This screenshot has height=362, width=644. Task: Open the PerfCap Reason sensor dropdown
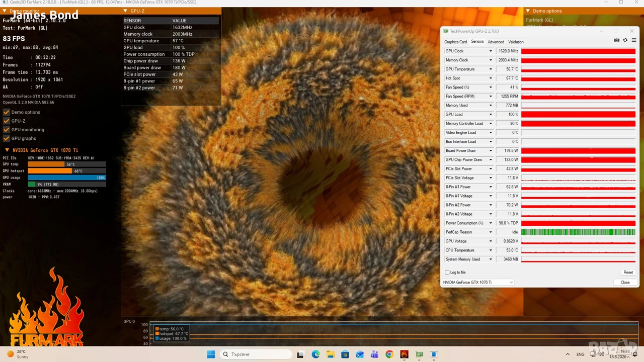pos(491,232)
